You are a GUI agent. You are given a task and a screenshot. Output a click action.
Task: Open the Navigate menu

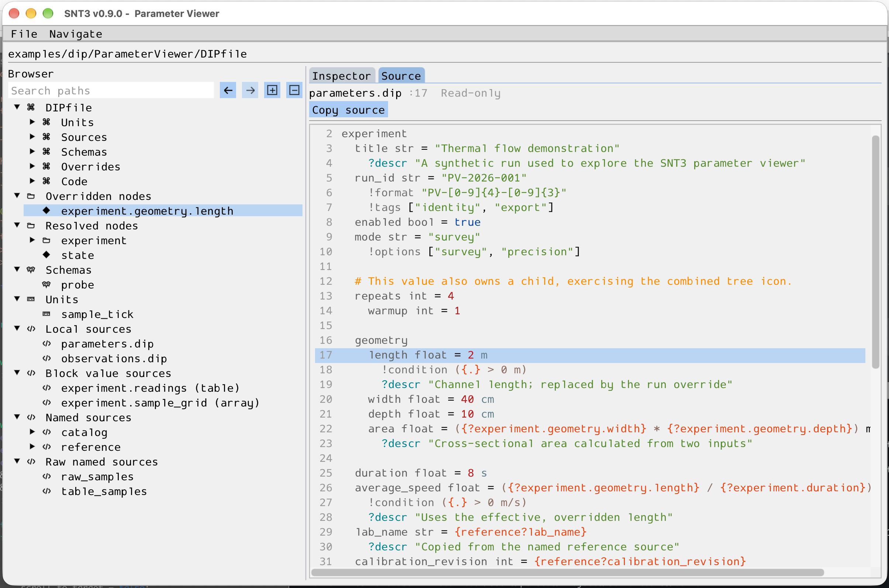click(x=76, y=34)
